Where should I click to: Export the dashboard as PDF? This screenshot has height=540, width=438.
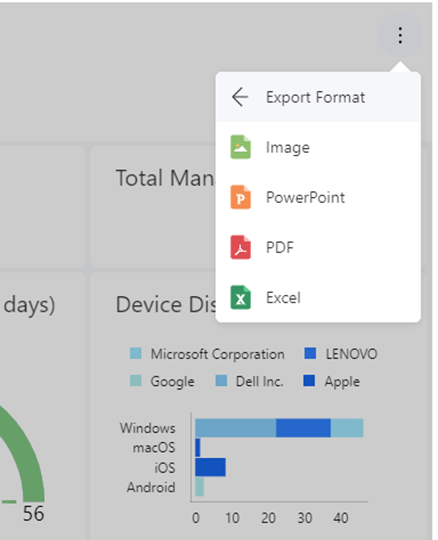click(x=318, y=247)
